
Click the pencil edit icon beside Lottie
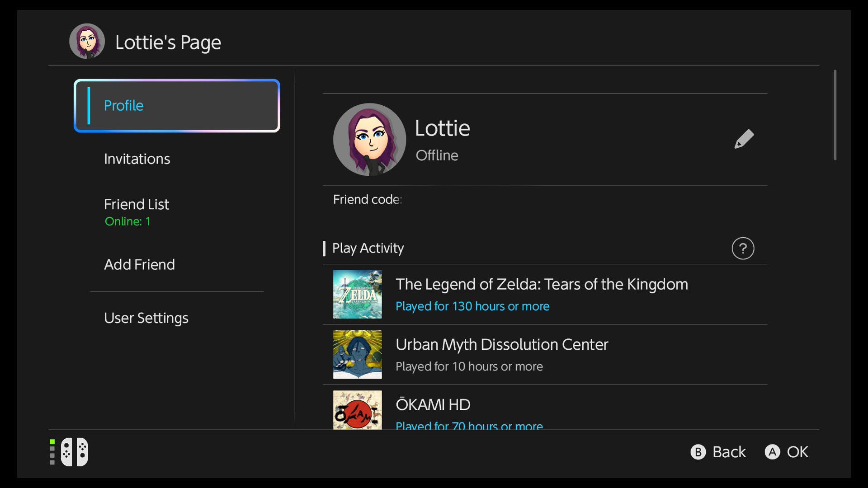coord(744,139)
